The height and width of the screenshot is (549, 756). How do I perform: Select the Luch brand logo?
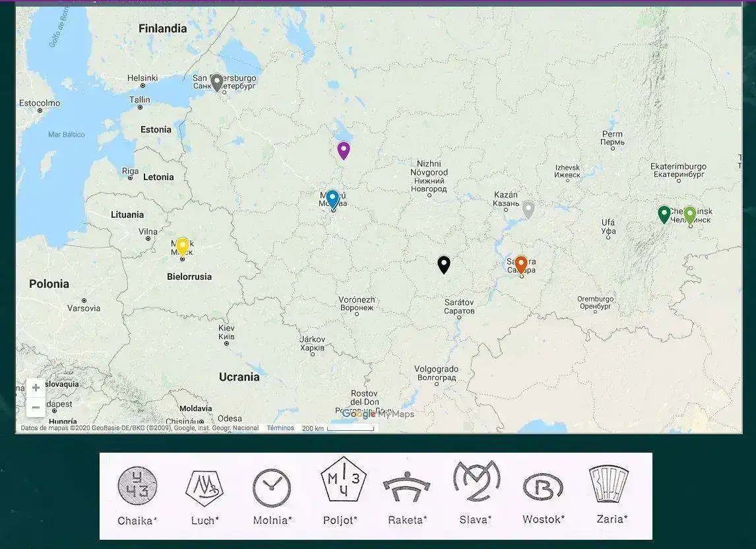[x=205, y=488]
